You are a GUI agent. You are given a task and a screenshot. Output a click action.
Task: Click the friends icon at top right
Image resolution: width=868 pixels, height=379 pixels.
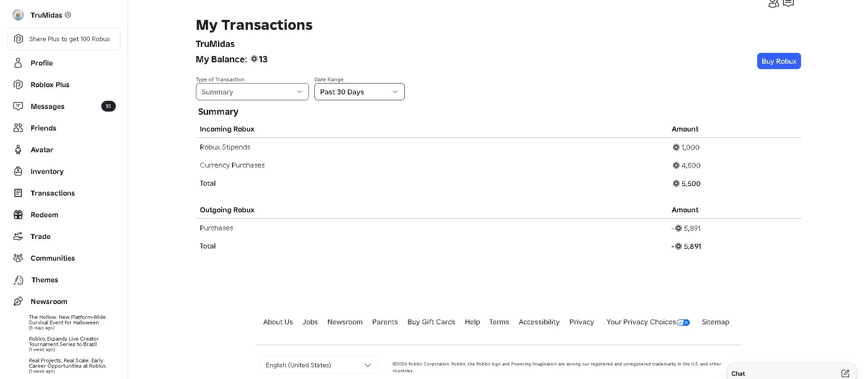773,3
